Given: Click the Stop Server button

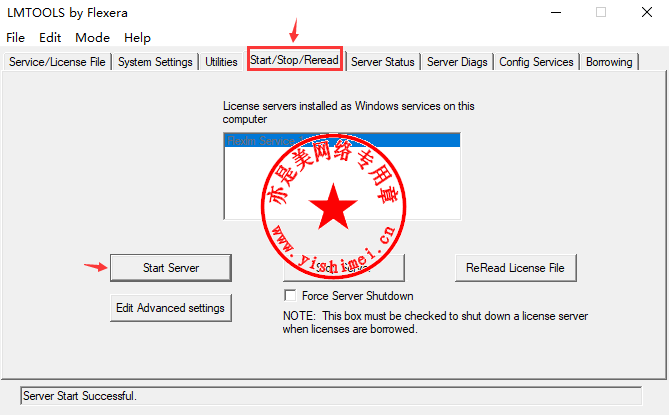Looking at the screenshot, I should (344, 268).
